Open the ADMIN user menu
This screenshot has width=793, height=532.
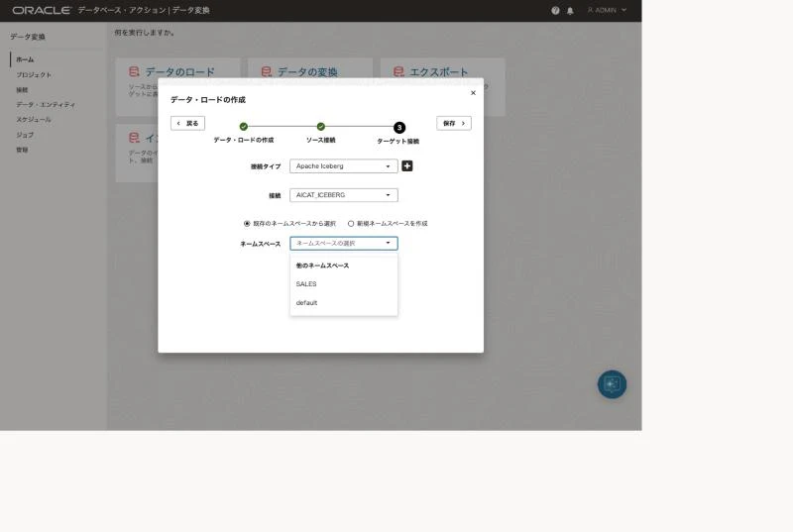607,10
